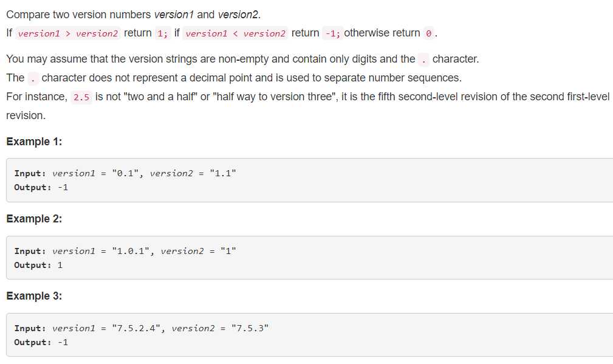Image resolution: width=613 pixels, height=364 pixels.
Task: Click the dot code after the word 'The'
Action: [x=33, y=78]
